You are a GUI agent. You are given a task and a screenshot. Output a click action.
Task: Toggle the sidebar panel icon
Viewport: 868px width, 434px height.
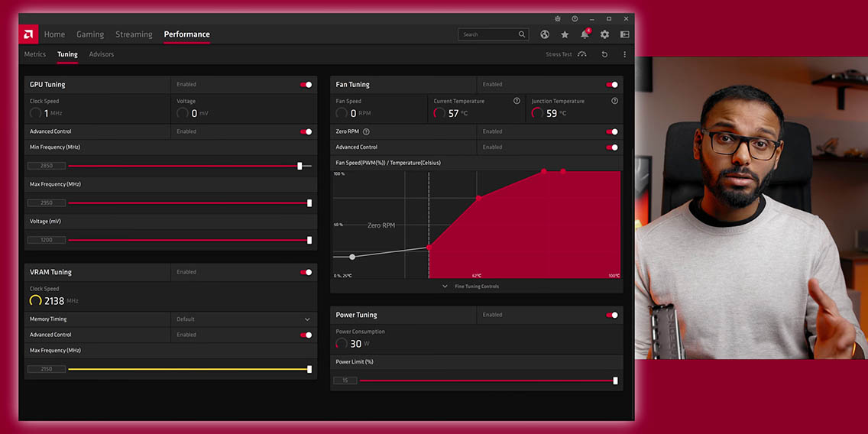624,34
